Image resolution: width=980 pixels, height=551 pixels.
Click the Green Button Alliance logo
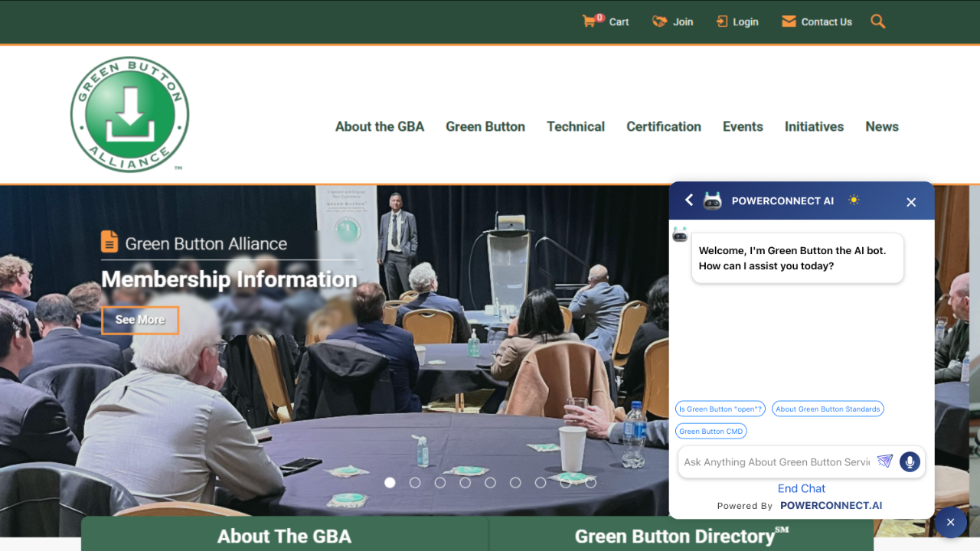tap(129, 115)
